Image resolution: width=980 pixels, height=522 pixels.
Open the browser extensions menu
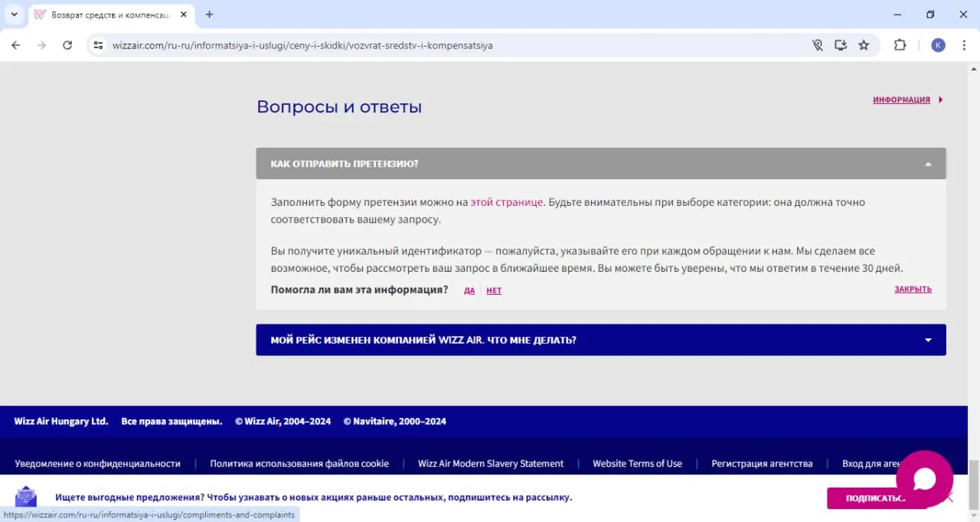(900, 45)
